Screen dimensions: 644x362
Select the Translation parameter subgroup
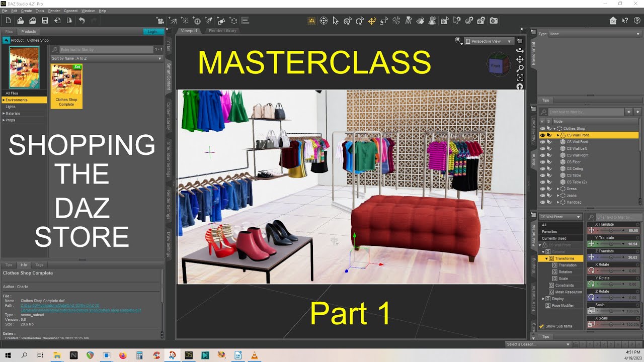568,265
